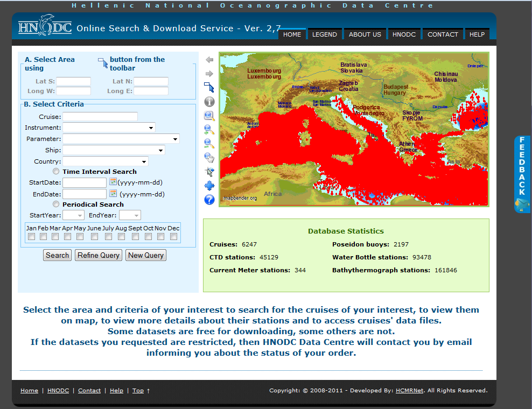This screenshot has width=532, height=409.
Task: Open the HCMRNet developer link
Action: [x=410, y=390]
